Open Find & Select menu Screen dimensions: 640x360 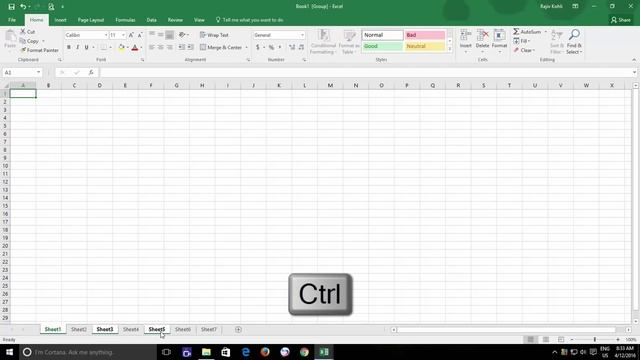(574, 42)
